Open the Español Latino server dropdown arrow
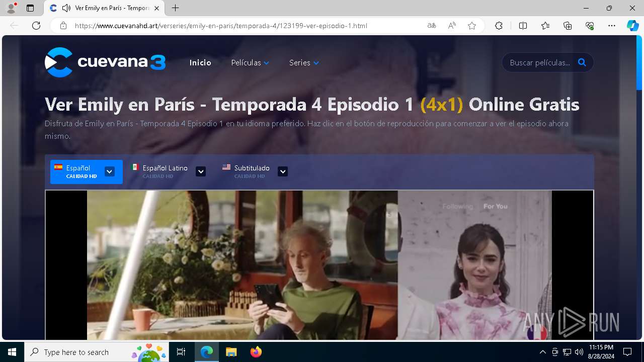The image size is (644, 362). click(x=201, y=171)
